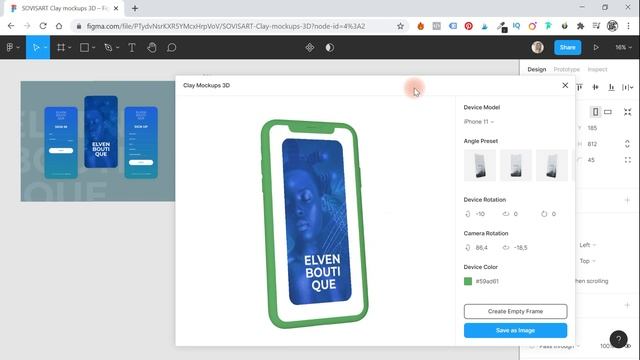Click the Mask contrast icon in toolbar
Viewport: 640px width, 360px height.
coord(330,48)
